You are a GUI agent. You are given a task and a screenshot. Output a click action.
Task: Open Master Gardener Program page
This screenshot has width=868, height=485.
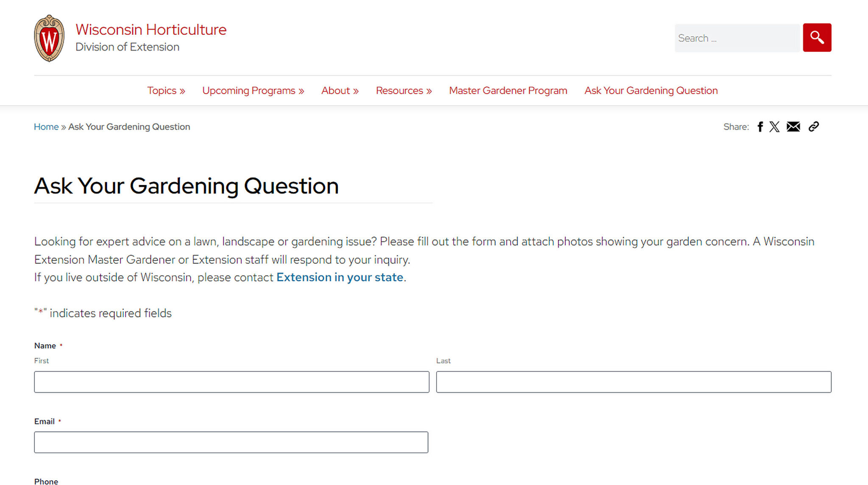508,91
